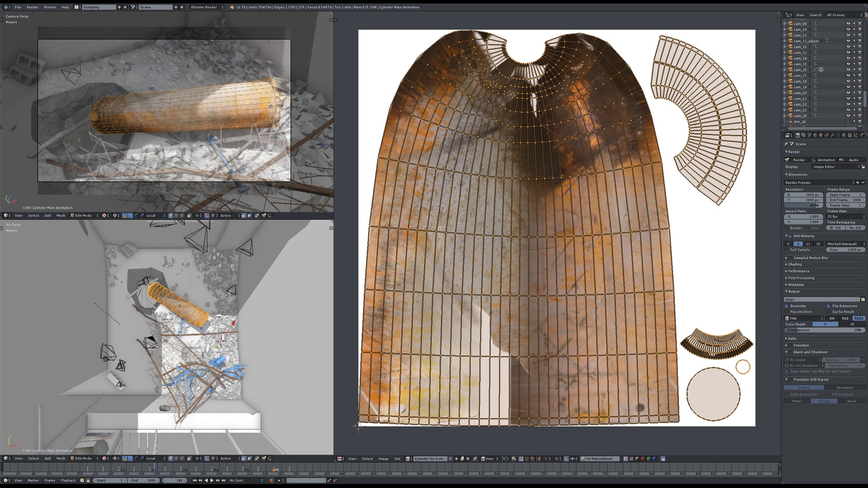Viewport: 868px width, 488px height.
Task: Open the Render menu in the top bar
Action: pyautogui.click(x=33, y=7)
